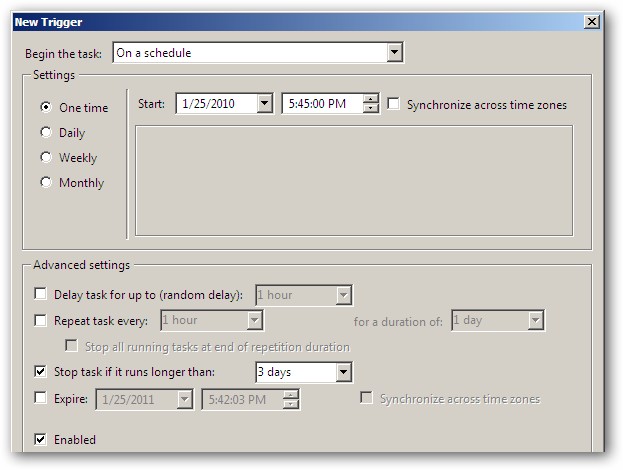Pick the Monthly schedule option

coord(46,182)
